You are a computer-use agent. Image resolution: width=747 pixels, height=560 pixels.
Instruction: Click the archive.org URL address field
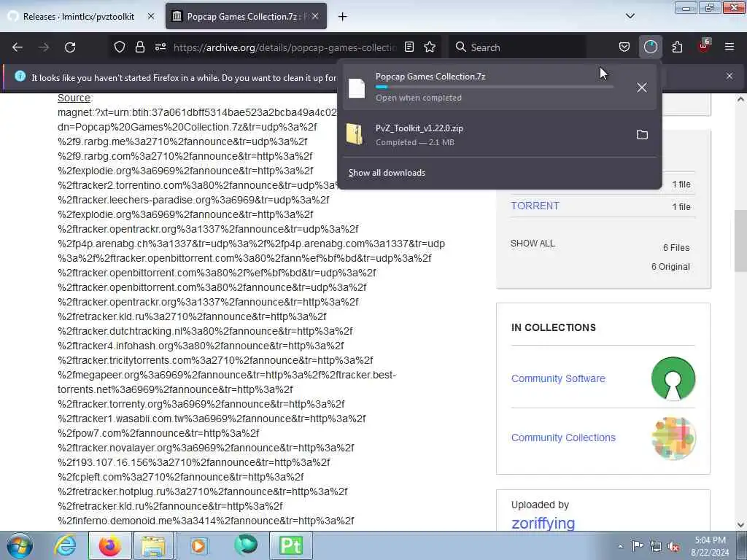(x=285, y=47)
